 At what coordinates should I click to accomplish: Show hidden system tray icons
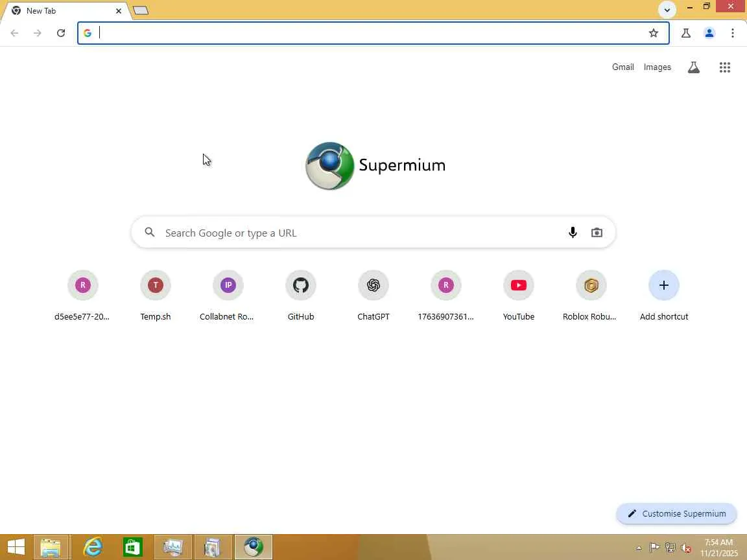[639, 548]
